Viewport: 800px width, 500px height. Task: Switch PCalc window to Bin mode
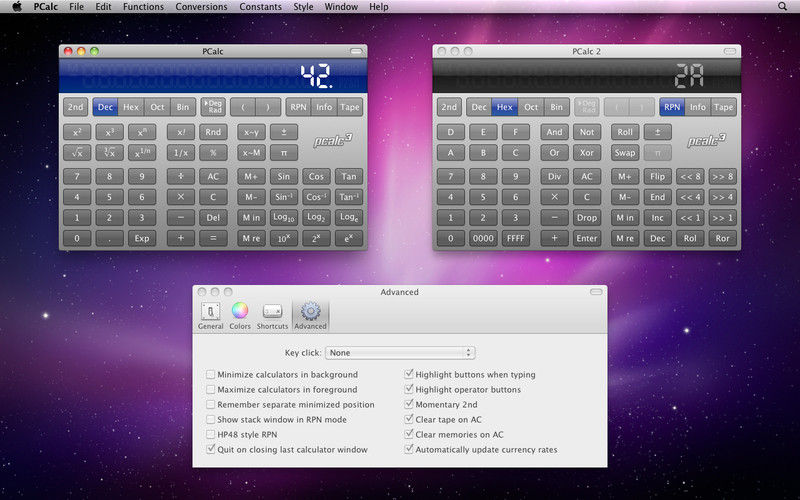pyautogui.click(x=183, y=107)
